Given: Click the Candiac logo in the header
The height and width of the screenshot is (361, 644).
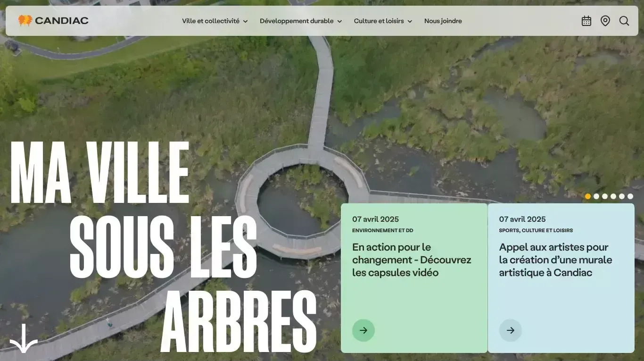Looking at the screenshot, I should point(53,21).
